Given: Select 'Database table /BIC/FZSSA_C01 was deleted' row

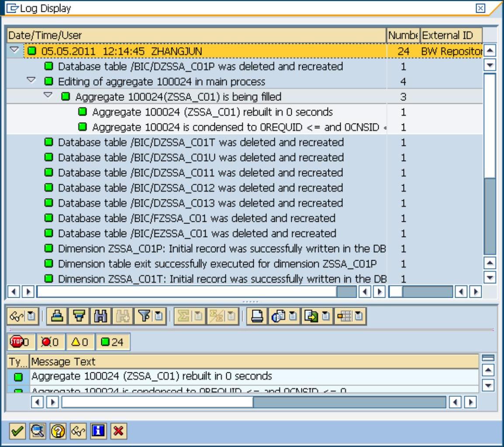Looking at the screenshot, I should 197,218.
